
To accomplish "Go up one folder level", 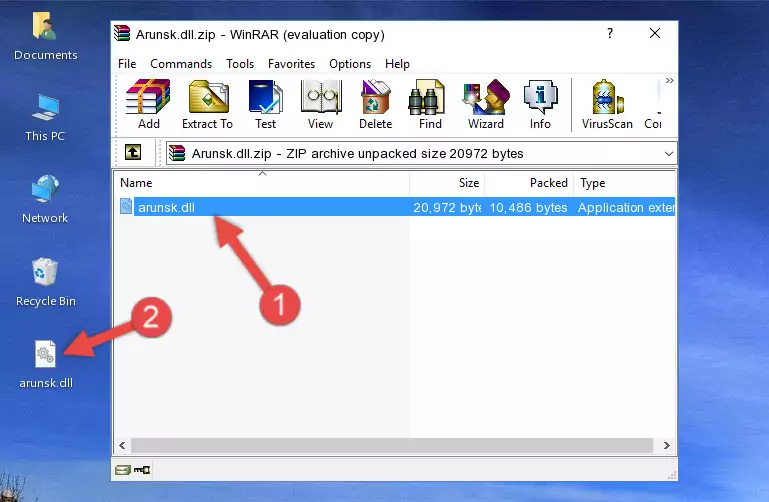I will point(133,152).
